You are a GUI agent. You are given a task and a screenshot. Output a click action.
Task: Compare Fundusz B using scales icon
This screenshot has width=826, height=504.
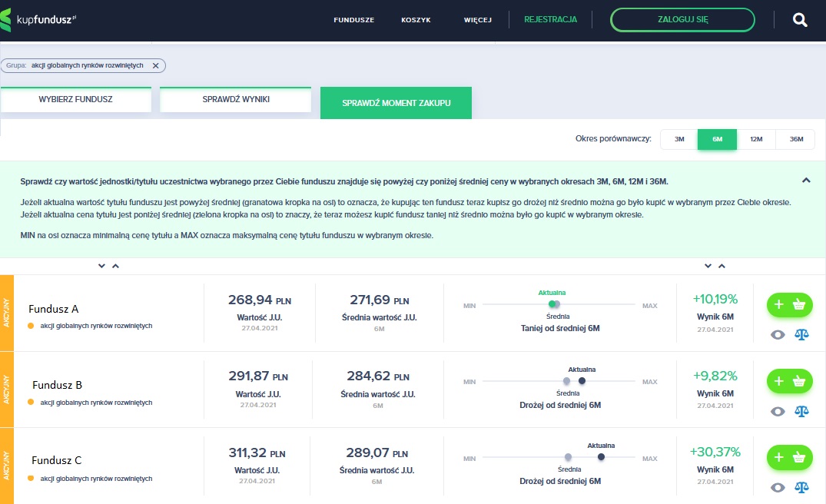click(x=801, y=411)
